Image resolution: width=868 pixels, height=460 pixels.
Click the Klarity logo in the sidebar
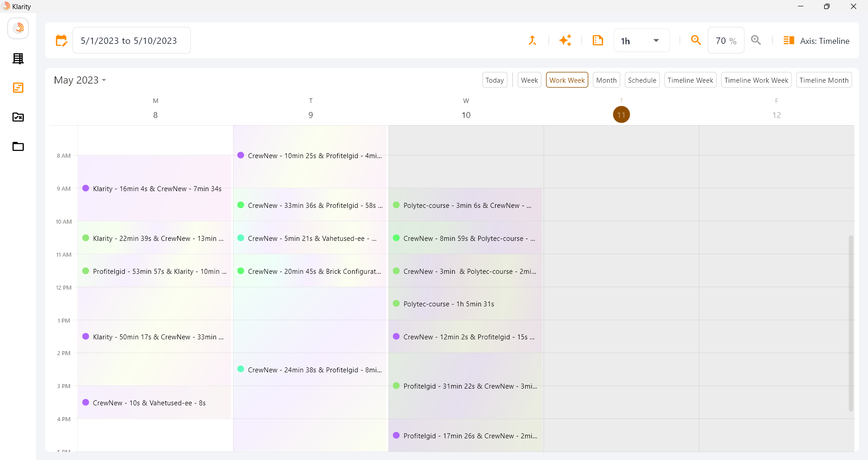pyautogui.click(x=18, y=28)
